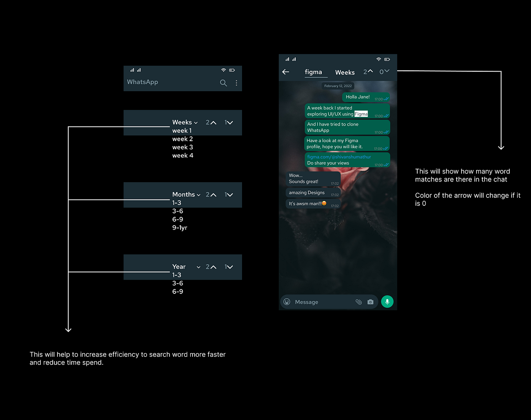The height and width of the screenshot is (420, 531).
Task: Click the upward arrow beside 2 in Months row
Action: (213, 195)
